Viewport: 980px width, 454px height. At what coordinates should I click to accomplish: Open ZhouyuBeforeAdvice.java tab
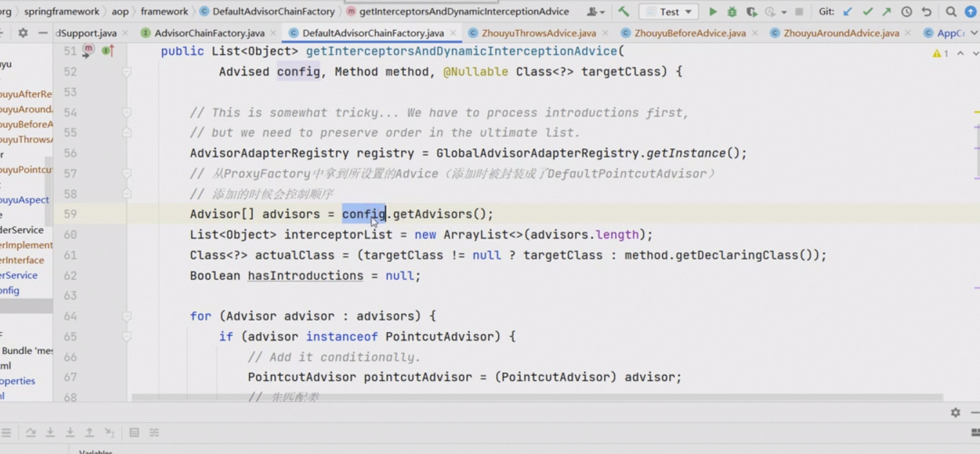pos(690,33)
